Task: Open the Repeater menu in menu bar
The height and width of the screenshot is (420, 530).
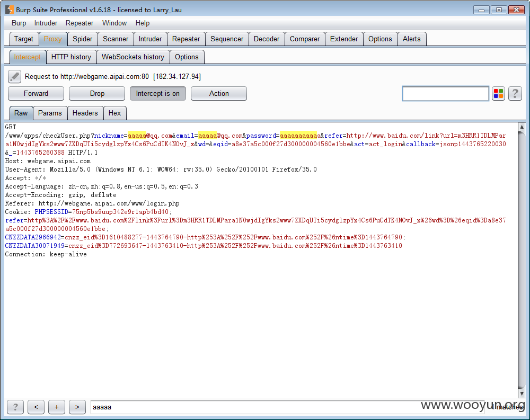Action: click(79, 23)
